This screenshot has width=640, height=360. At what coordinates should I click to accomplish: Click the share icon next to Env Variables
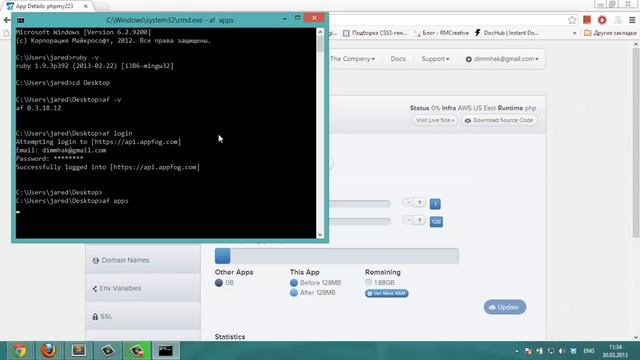coord(95,289)
